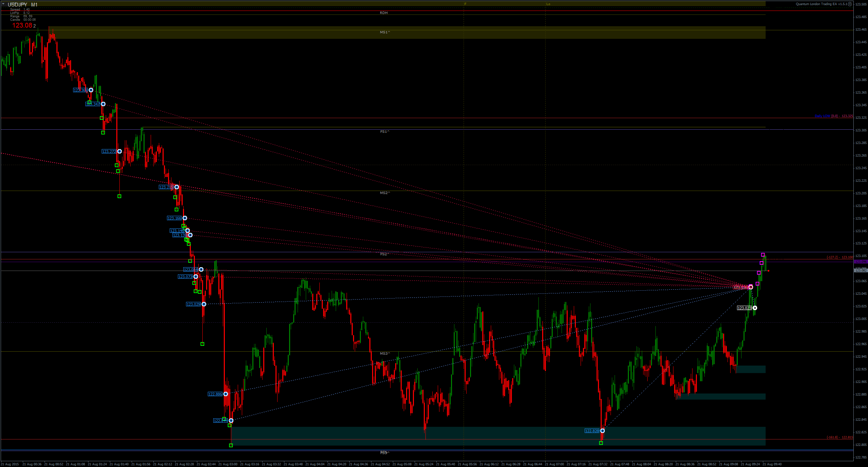Select the circle marker at 123.272
Screen dimensions: 868x467
pos(119,151)
